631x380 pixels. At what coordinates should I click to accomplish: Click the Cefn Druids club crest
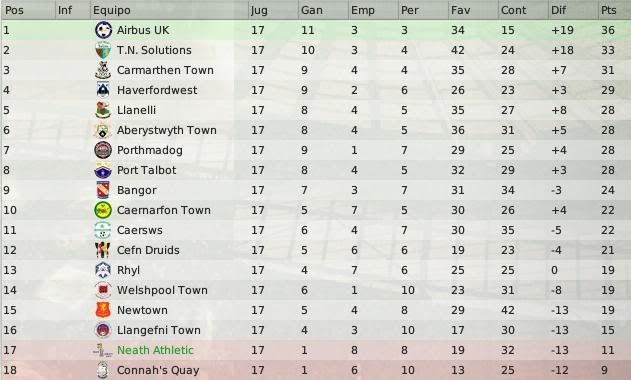point(103,250)
